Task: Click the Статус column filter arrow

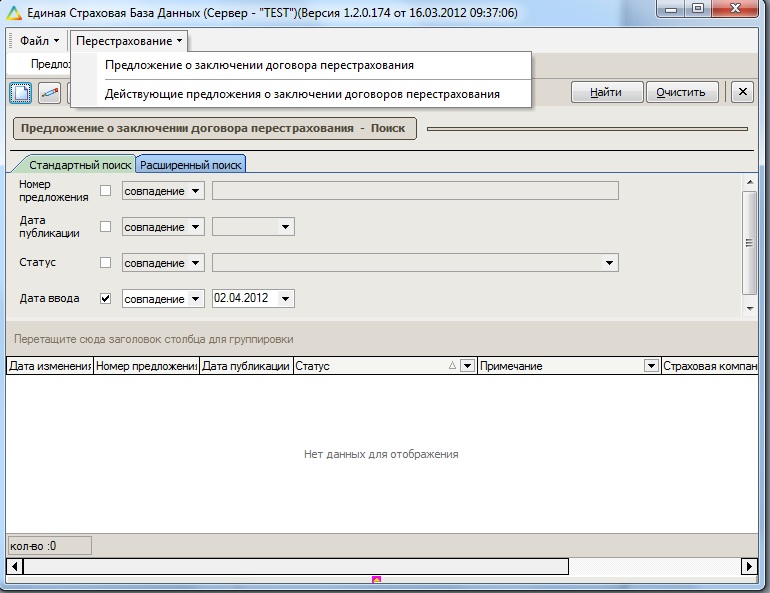Action: (x=466, y=366)
